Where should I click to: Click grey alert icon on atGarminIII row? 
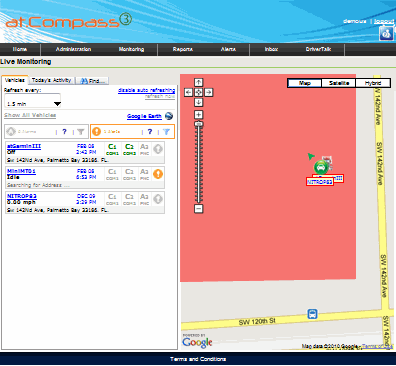coord(158,149)
